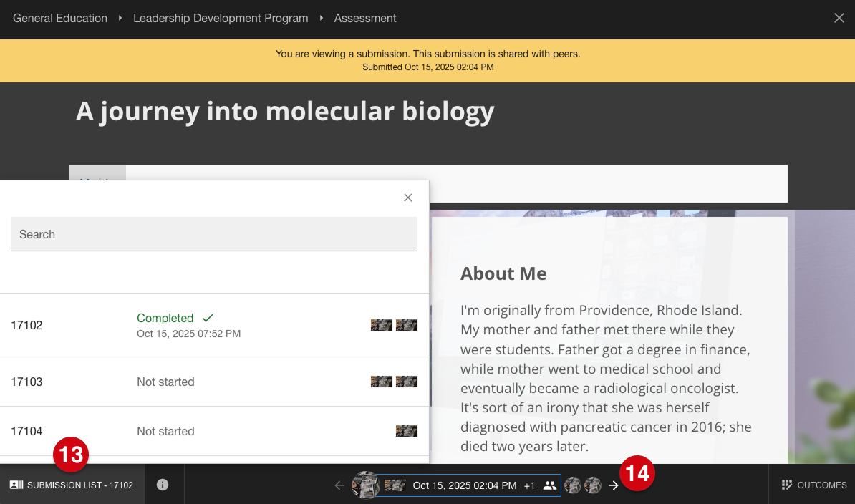Click the green completed checkmark icon
The height and width of the screenshot is (504, 855).
tap(208, 318)
